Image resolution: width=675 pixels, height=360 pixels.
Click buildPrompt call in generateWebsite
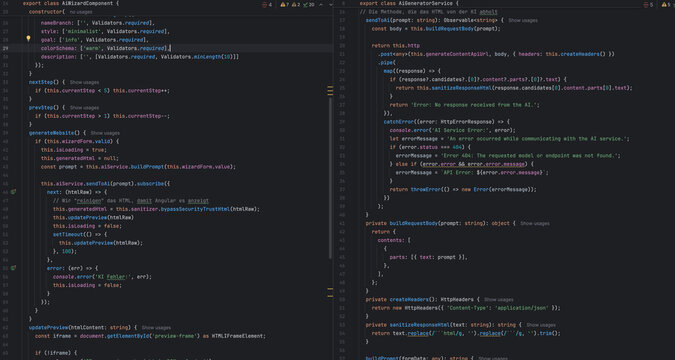click(x=146, y=167)
